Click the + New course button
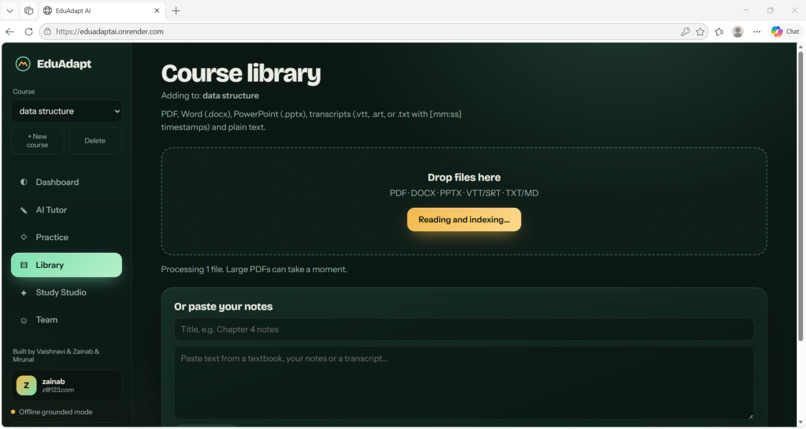Image resolution: width=806 pixels, height=429 pixels. pyautogui.click(x=38, y=141)
